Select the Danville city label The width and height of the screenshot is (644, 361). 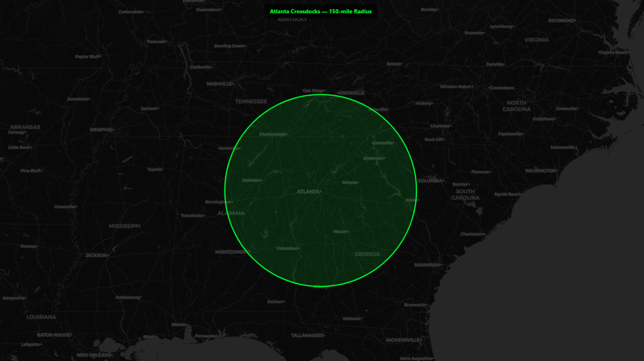[494, 64]
